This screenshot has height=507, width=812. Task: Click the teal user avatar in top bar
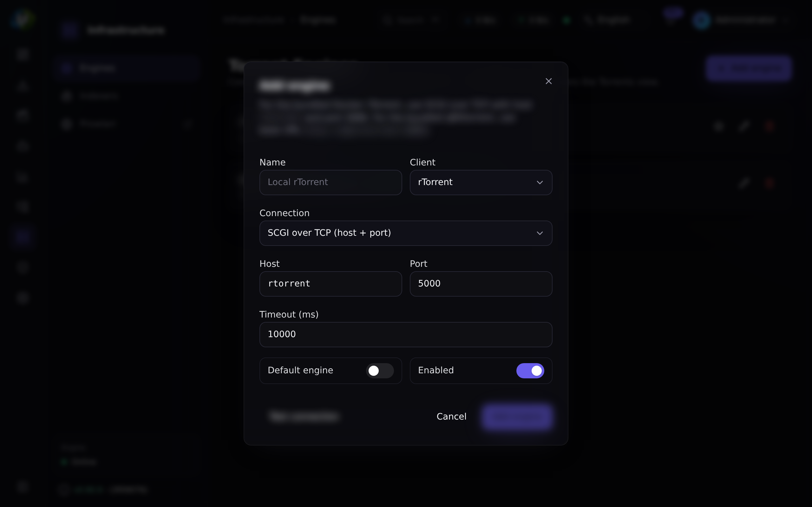(x=701, y=21)
